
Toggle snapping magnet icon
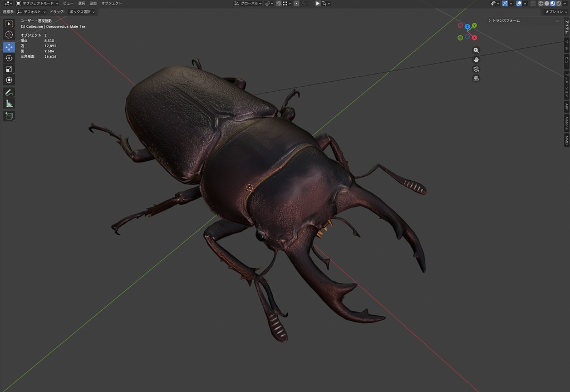click(x=279, y=3)
